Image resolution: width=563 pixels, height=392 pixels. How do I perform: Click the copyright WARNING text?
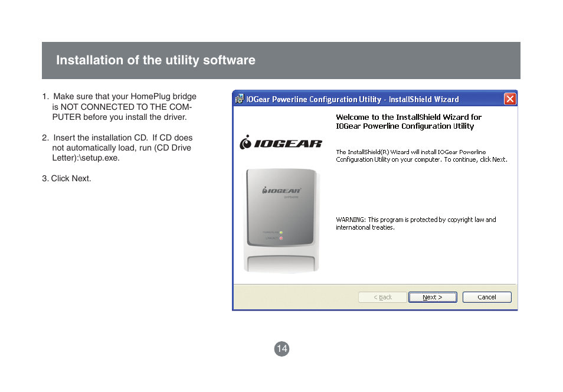[416, 223]
